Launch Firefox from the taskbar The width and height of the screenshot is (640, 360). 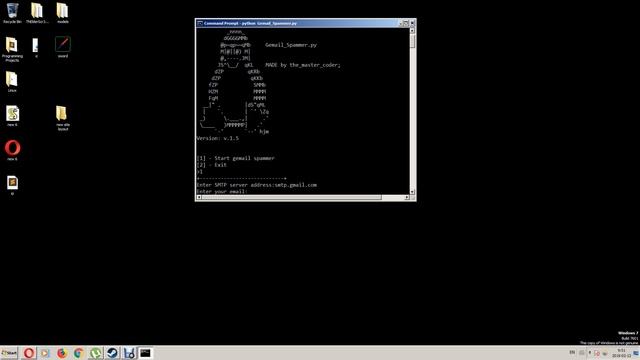coord(62,353)
